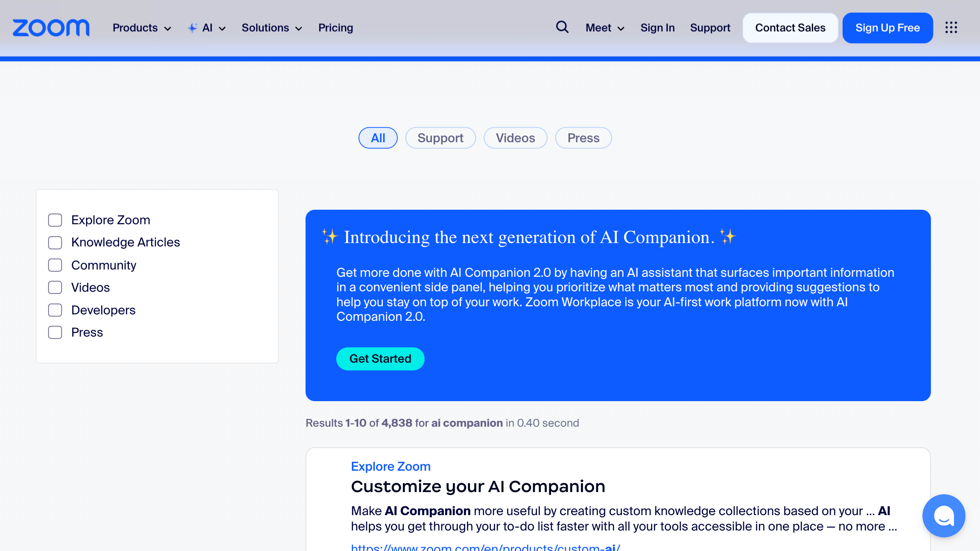Open the apps grid icon top right
The width and height of the screenshot is (980, 551).
951,27
